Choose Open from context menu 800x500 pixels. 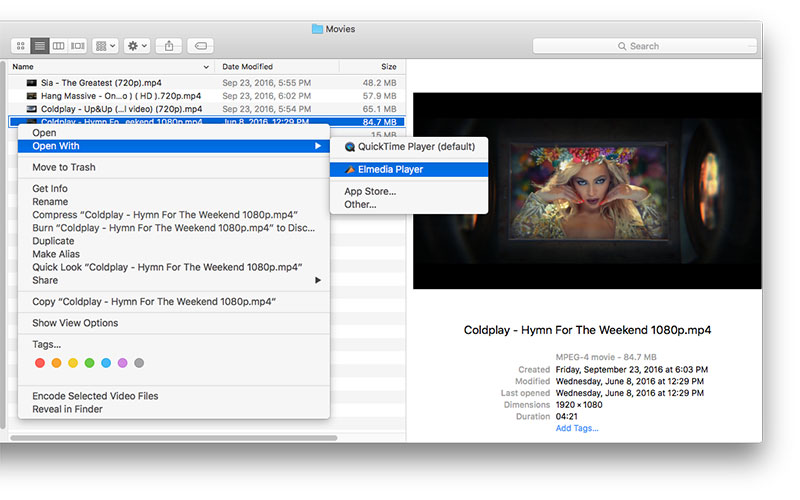pos(173,133)
